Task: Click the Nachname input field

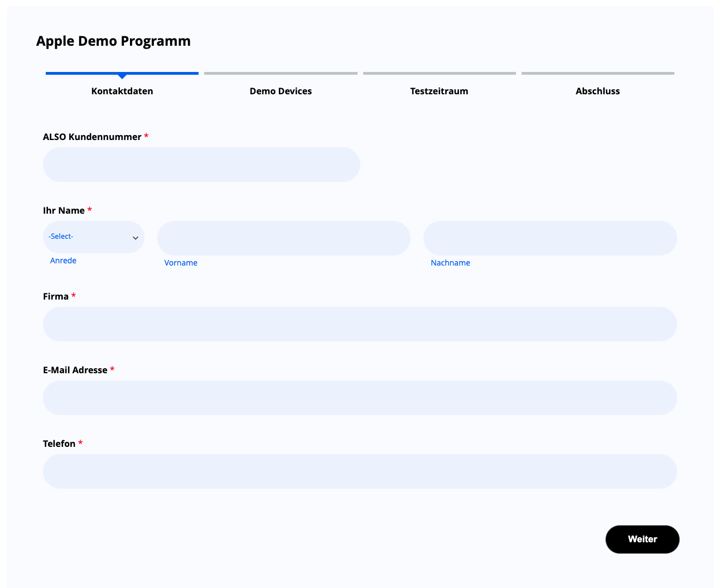Action: click(x=550, y=238)
